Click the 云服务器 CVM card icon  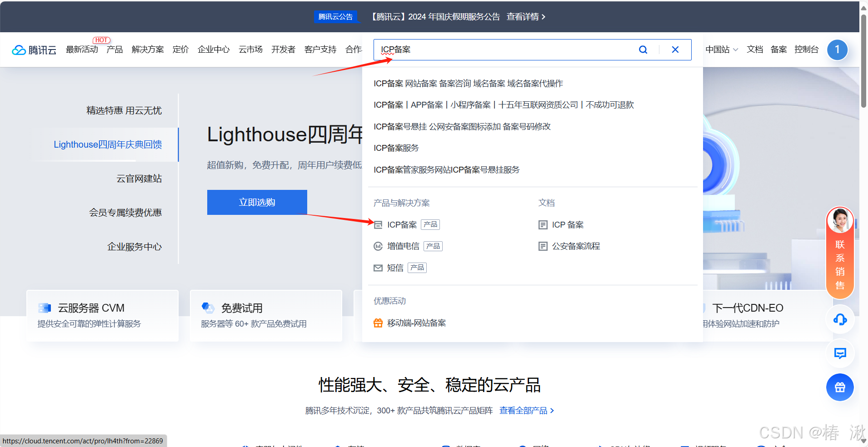pos(45,308)
